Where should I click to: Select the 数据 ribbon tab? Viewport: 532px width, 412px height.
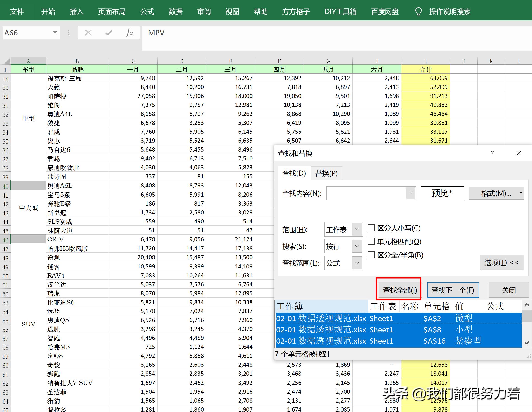tap(175, 11)
